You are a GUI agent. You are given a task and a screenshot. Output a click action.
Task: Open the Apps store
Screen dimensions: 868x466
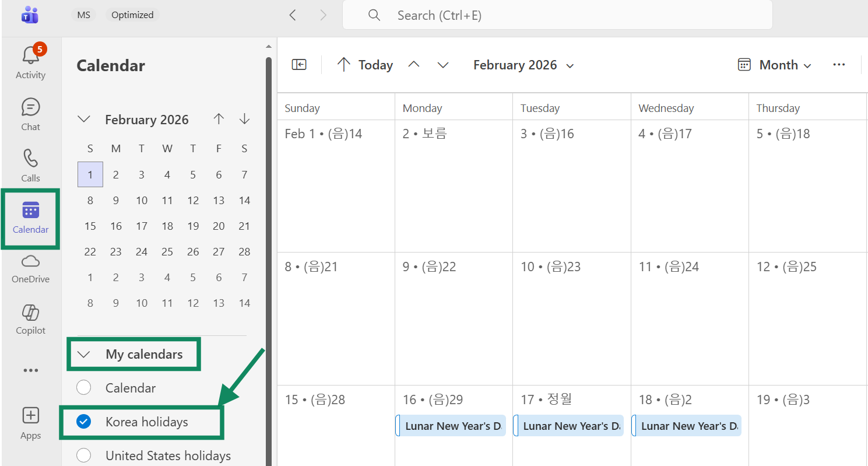pyautogui.click(x=30, y=423)
